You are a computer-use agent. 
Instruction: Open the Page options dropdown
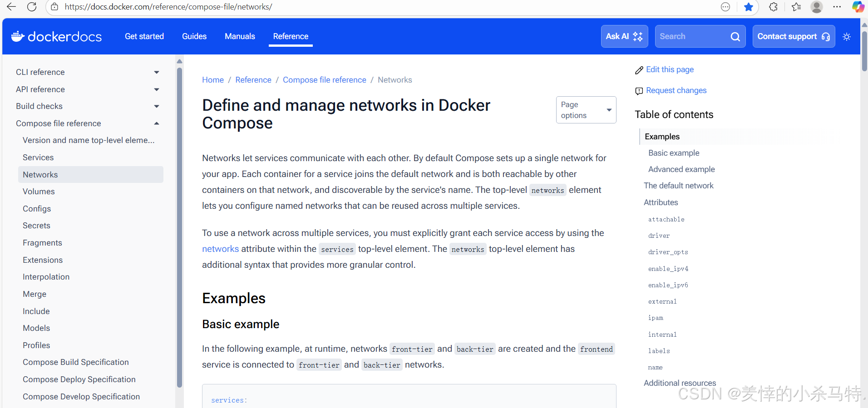point(586,110)
